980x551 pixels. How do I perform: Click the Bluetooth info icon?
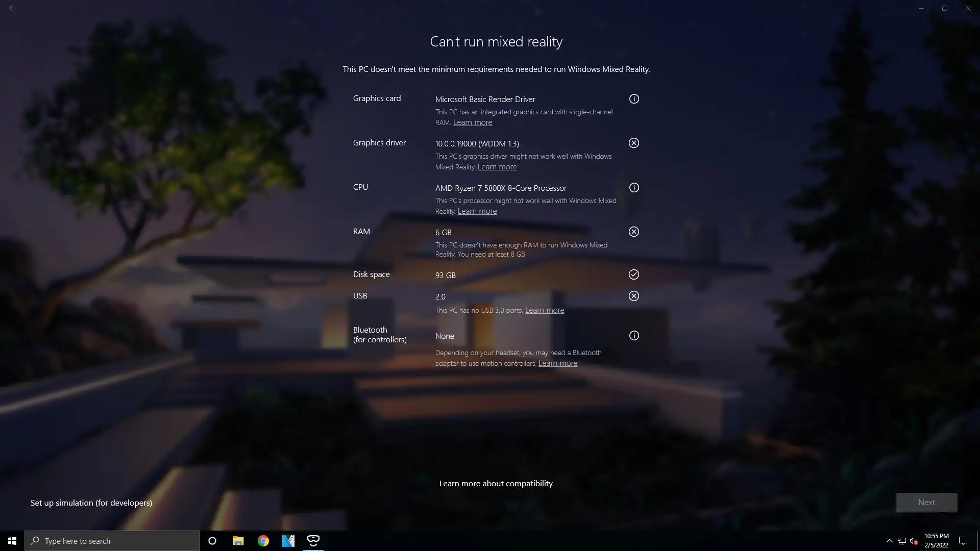634,336
